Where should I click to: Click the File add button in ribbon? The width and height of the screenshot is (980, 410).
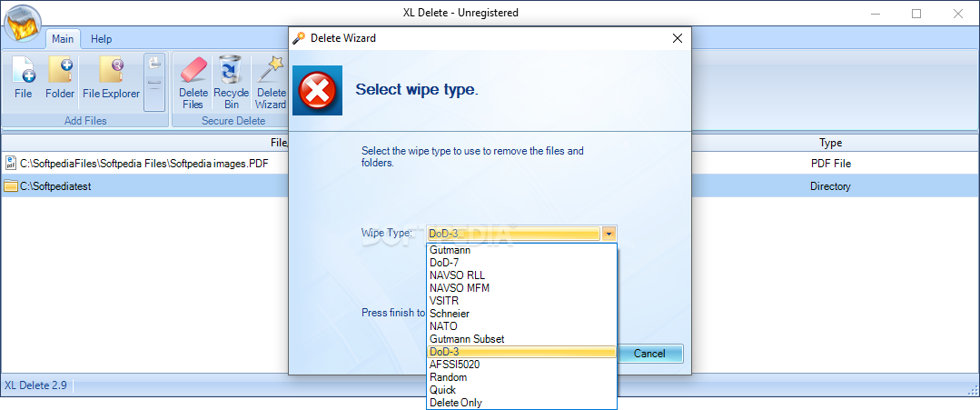pos(23,77)
